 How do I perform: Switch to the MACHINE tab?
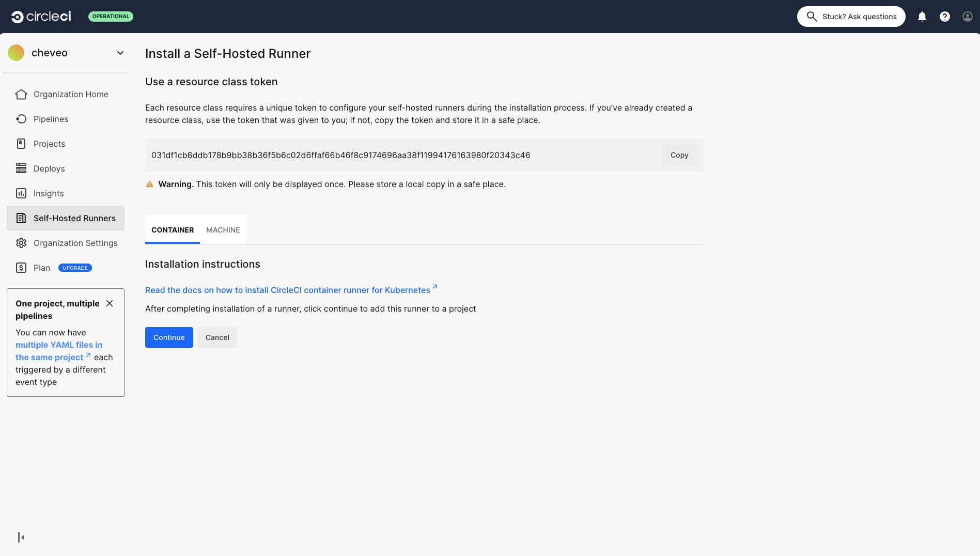click(x=223, y=230)
